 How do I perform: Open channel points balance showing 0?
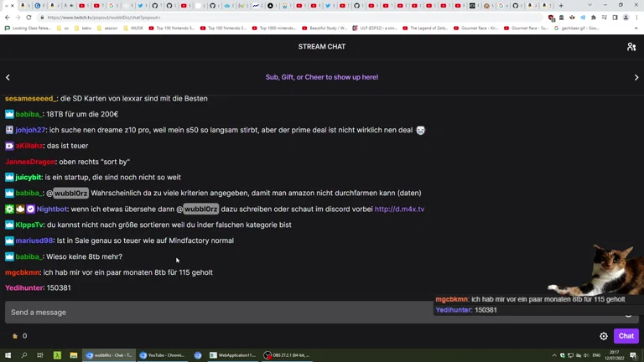tap(20, 336)
